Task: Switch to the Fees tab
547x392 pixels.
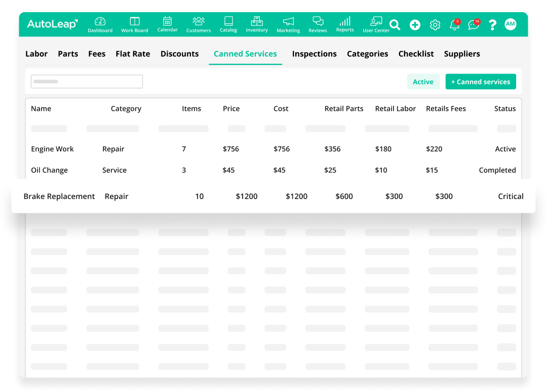Action: [x=97, y=54]
